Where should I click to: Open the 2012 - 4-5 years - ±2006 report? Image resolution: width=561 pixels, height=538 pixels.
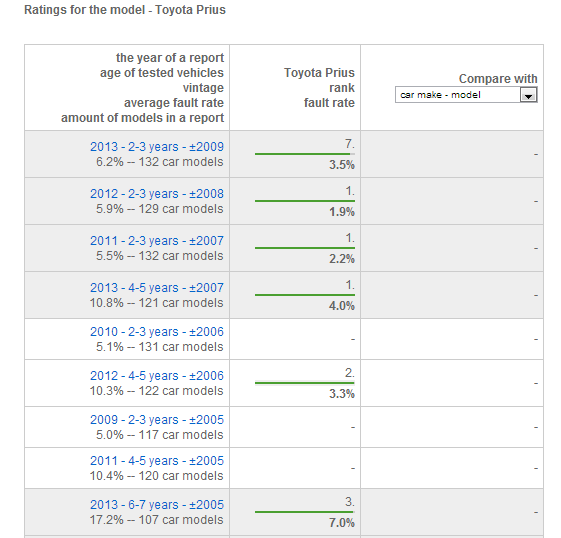[157, 376]
